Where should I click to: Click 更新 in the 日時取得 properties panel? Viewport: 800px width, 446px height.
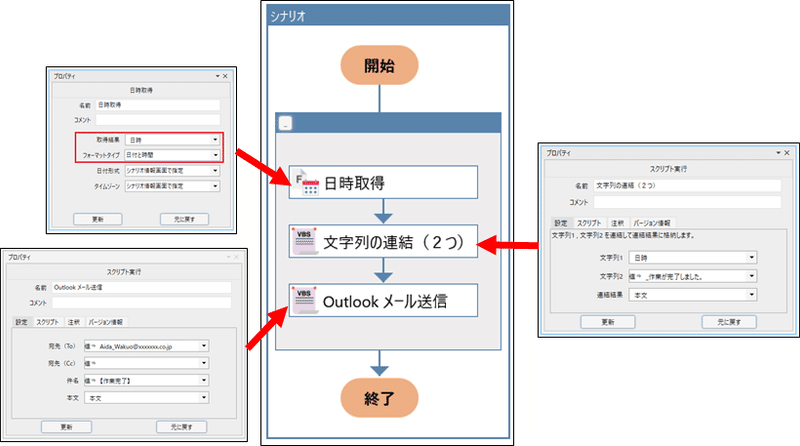pos(97,219)
